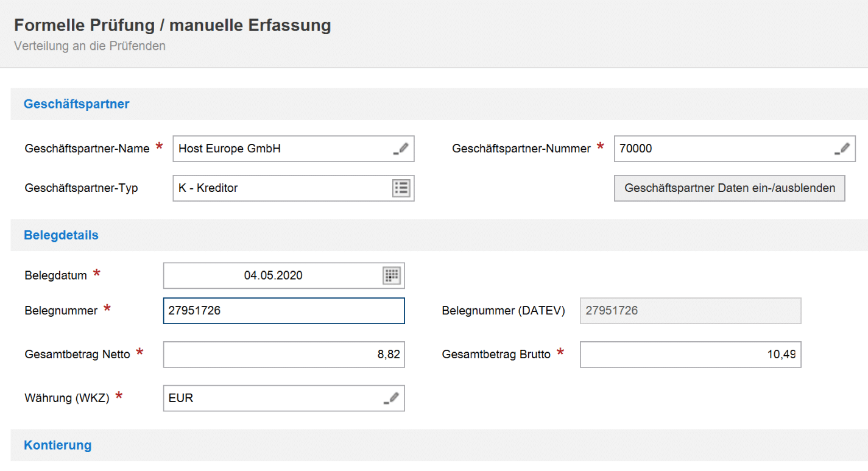Screen dimensions: 868x471
Task: Open the calendar picker for Belegdatum
Action: click(391, 275)
